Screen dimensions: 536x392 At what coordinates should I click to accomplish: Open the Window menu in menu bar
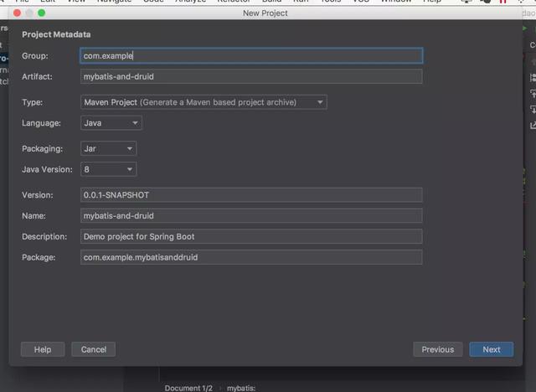click(396, 2)
